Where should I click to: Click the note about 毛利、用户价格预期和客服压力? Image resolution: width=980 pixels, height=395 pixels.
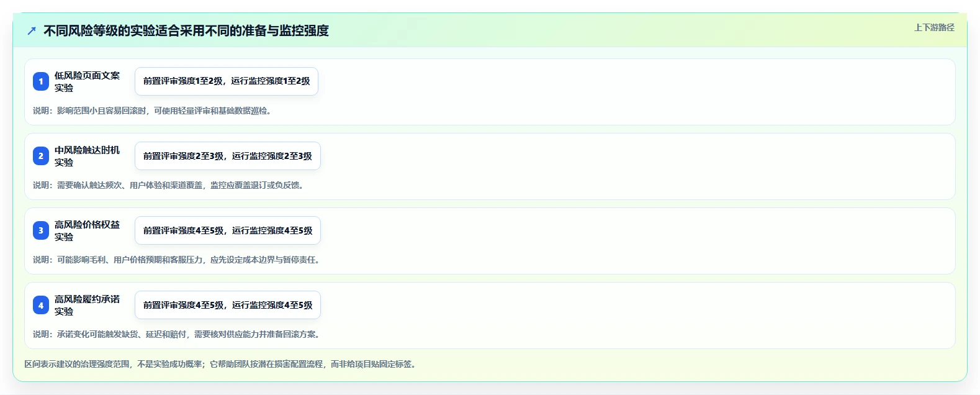[178, 260]
